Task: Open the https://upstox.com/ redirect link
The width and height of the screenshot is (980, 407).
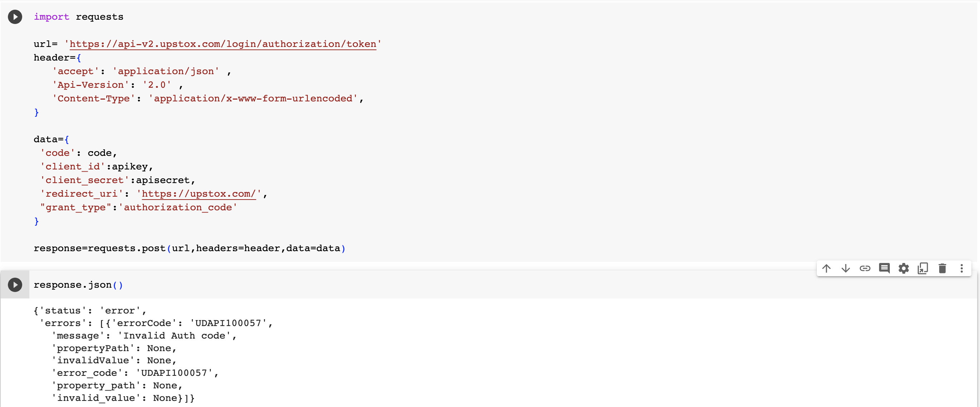Action: click(x=198, y=194)
